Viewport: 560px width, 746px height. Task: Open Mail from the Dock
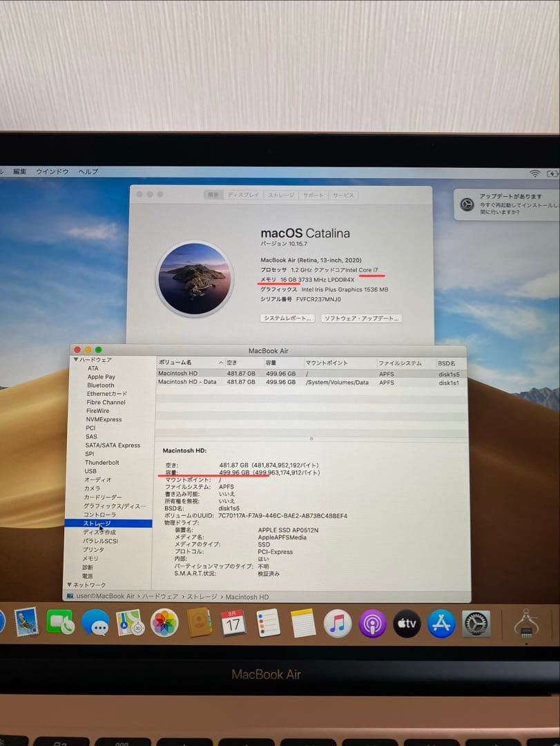pyautogui.click(x=26, y=624)
